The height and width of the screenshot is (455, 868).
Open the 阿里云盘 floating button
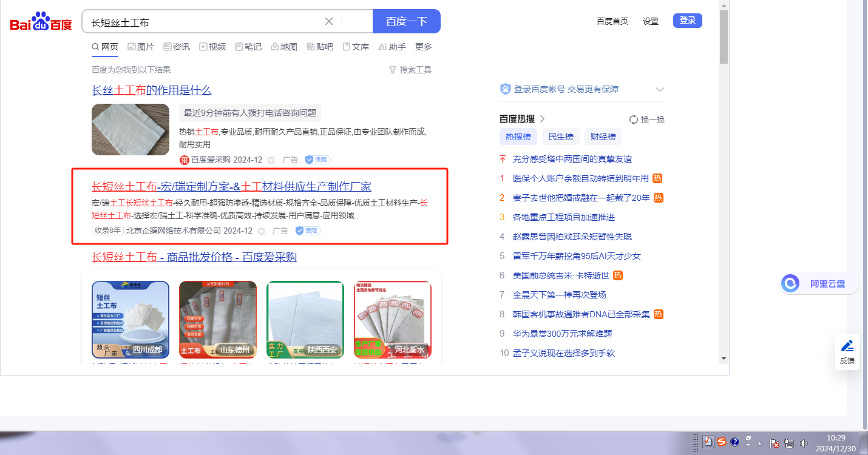(x=820, y=283)
